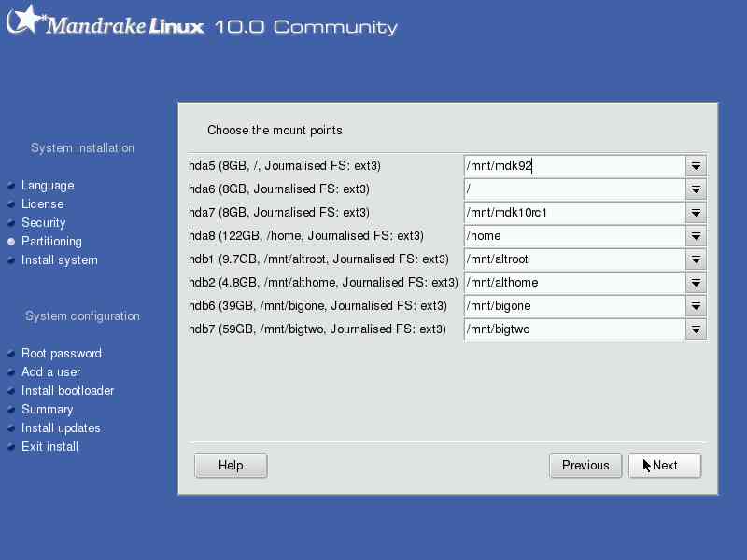The image size is (747, 560).
Task: Click the /home mount point field
Action: pyautogui.click(x=574, y=236)
